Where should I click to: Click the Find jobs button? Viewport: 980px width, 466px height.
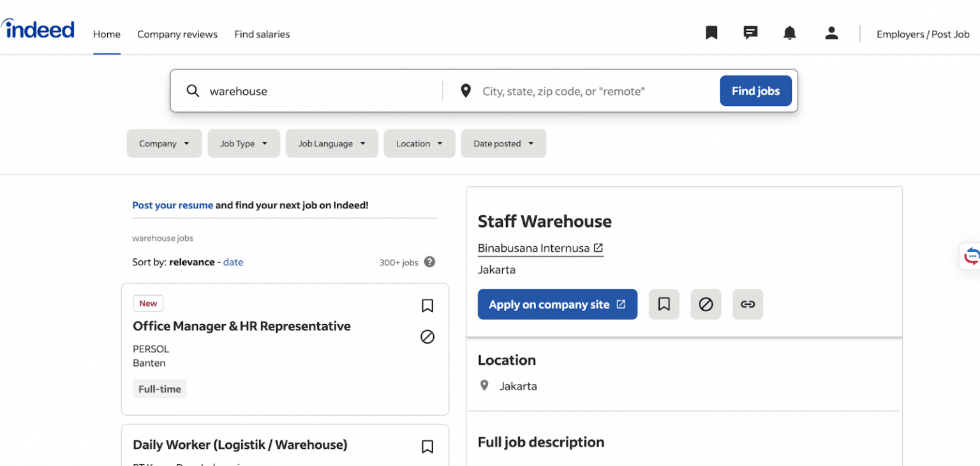coord(755,91)
